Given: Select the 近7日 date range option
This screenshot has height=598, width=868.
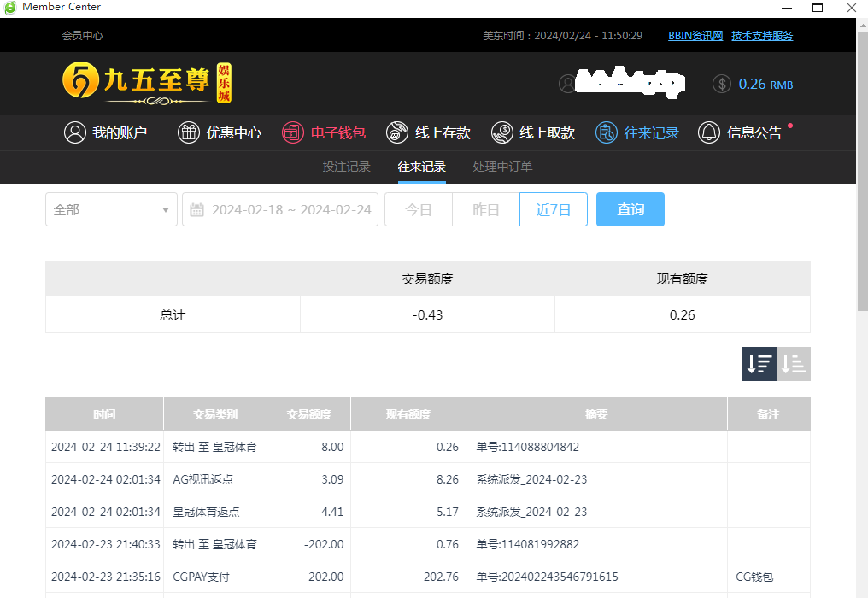Looking at the screenshot, I should (x=553, y=209).
